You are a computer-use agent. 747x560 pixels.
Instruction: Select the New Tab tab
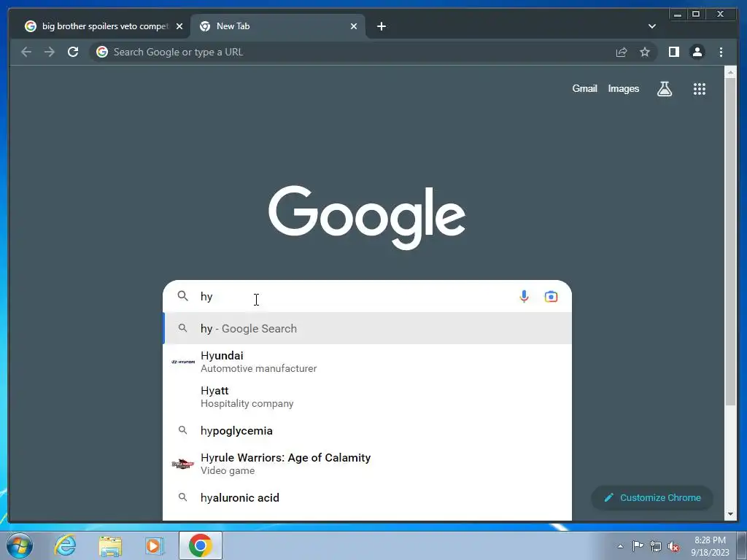278,26
